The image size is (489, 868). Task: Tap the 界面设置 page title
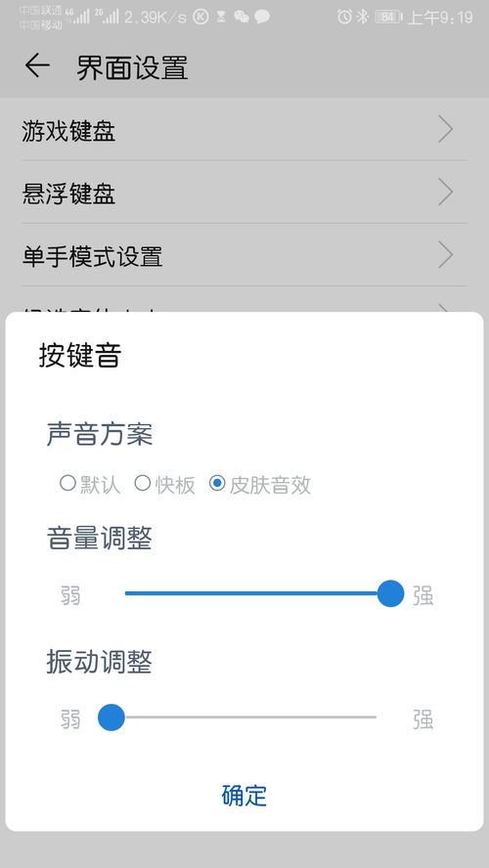(132, 67)
